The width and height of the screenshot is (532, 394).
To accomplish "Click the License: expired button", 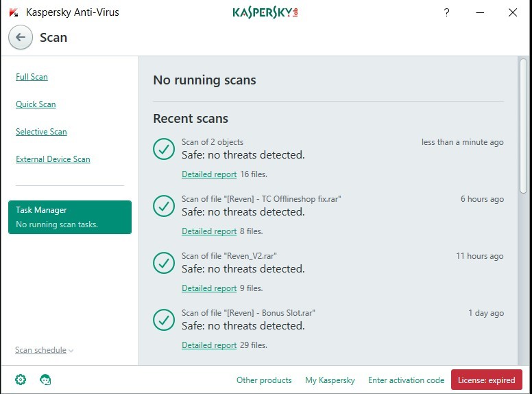I will click(487, 380).
